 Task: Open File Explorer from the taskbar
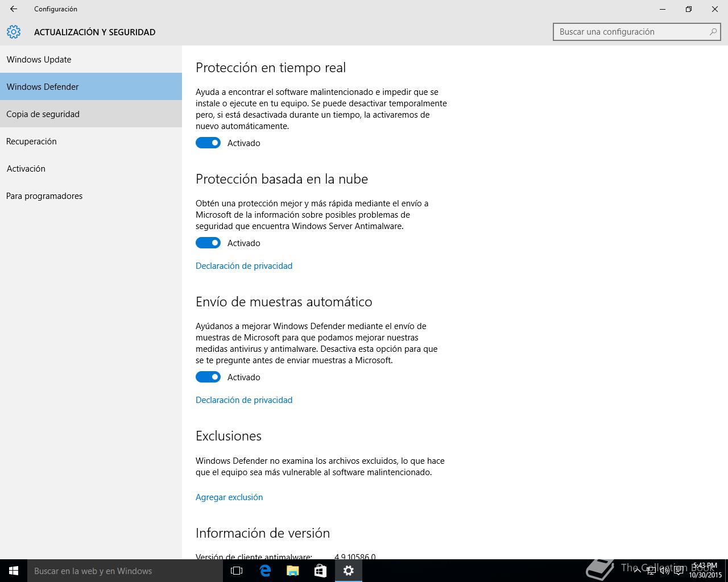pos(293,571)
